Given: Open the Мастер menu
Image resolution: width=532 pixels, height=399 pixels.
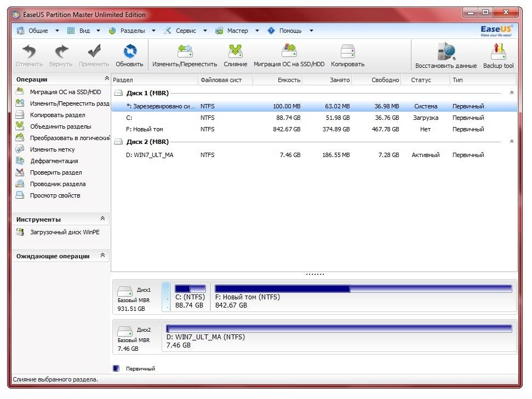Looking at the screenshot, I should pyautogui.click(x=237, y=31).
